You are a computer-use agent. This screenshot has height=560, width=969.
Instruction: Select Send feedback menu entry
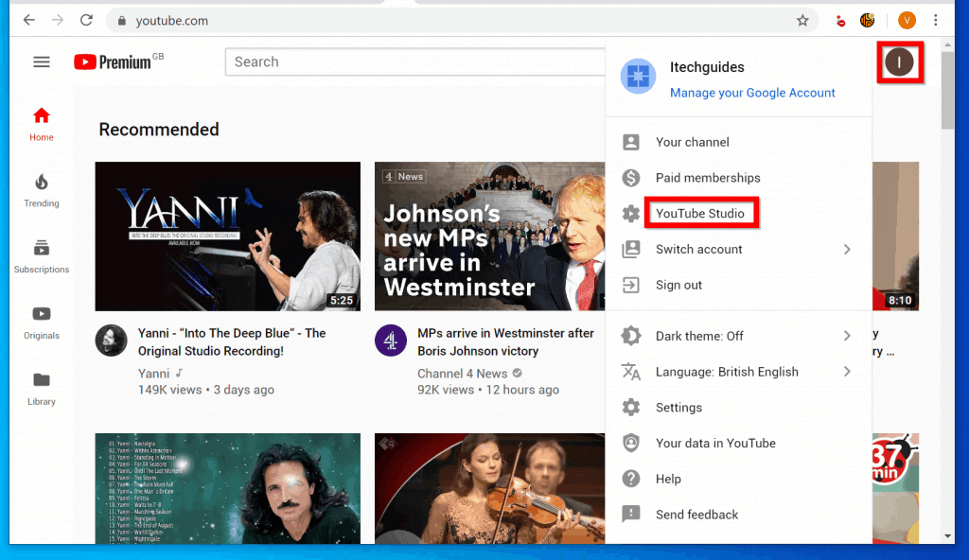pyautogui.click(x=738, y=515)
